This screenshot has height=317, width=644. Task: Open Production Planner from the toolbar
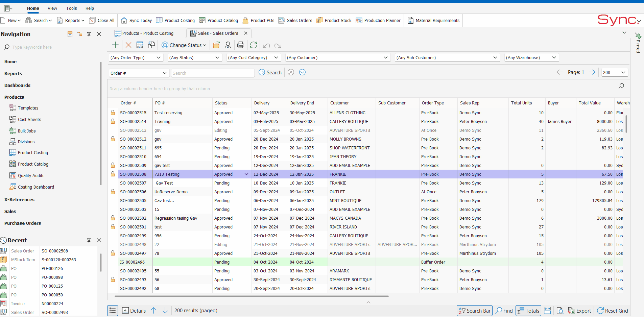pos(378,20)
